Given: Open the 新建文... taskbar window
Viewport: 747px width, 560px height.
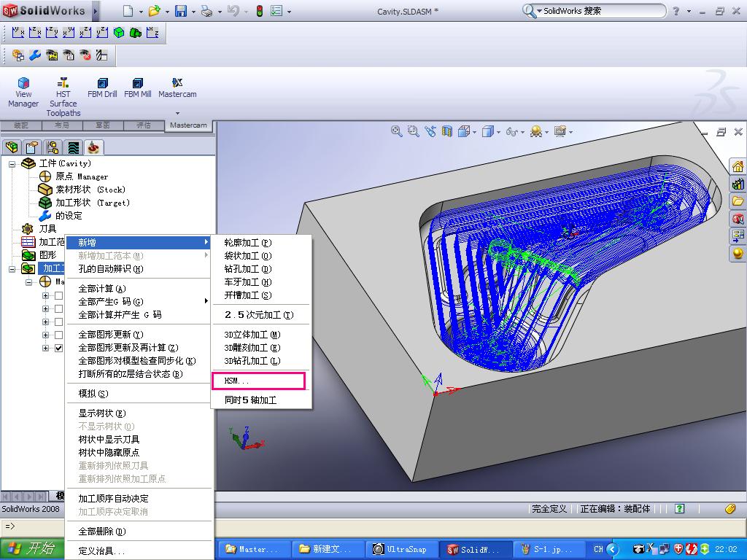Looking at the screenshot, I should coord(327,550).
